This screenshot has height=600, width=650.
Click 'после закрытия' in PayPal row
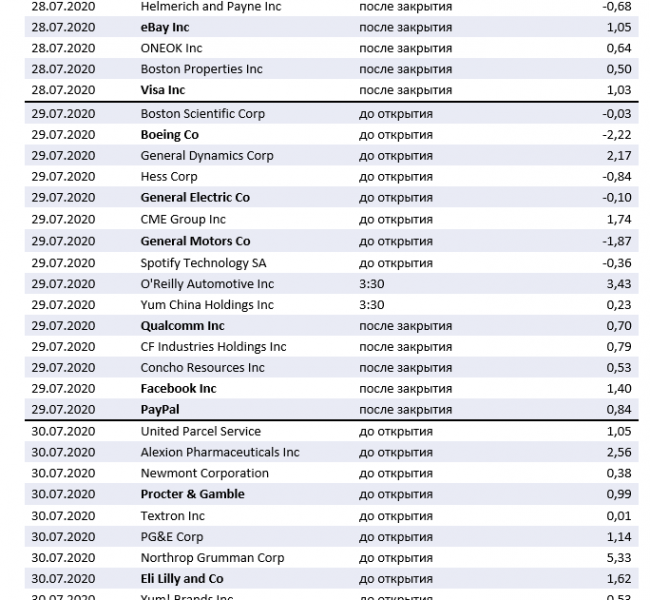[x=405, y=410]
